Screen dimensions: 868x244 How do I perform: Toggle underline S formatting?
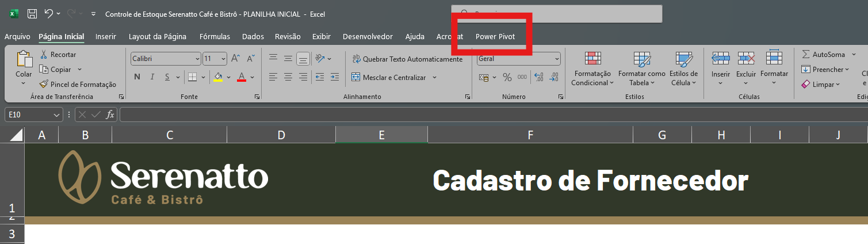point(167,77)
